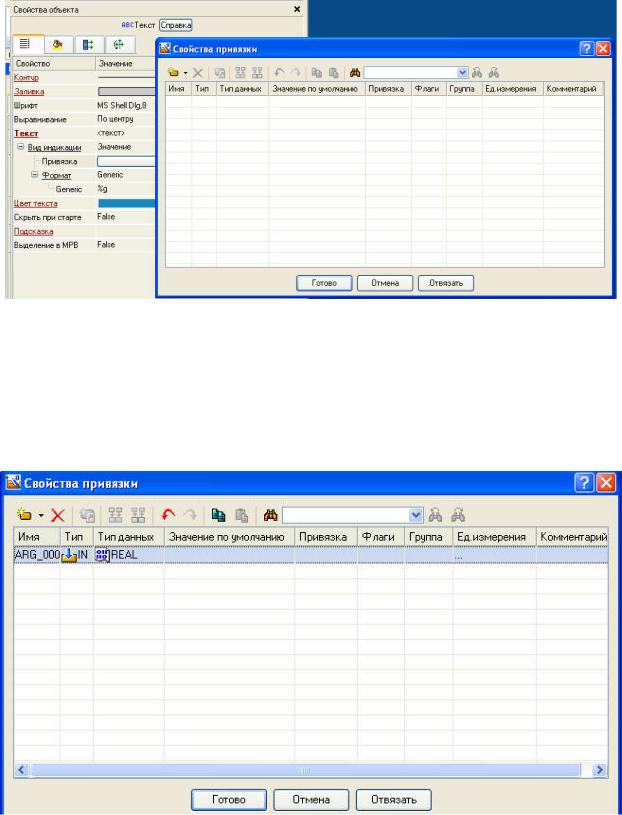
Task: Click Отвязать in the empty binding dialog
Action: tap(446, 283)
